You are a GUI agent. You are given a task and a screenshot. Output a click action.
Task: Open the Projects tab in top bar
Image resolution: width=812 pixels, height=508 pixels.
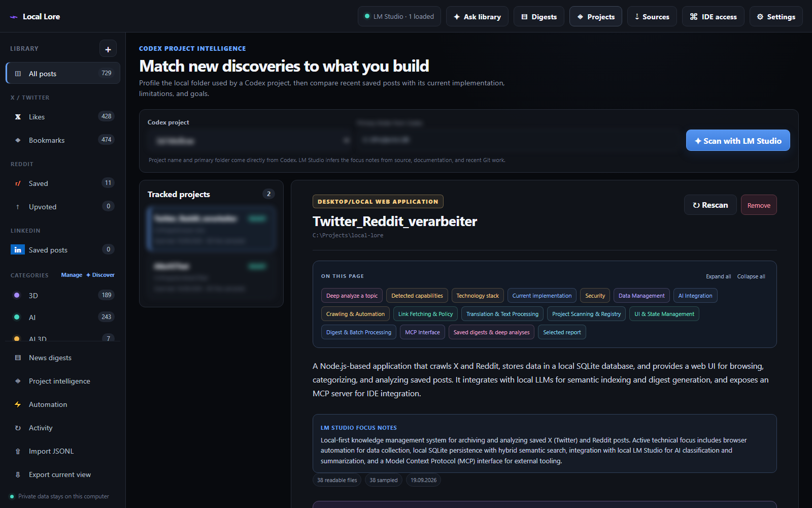tap(596, 16)
